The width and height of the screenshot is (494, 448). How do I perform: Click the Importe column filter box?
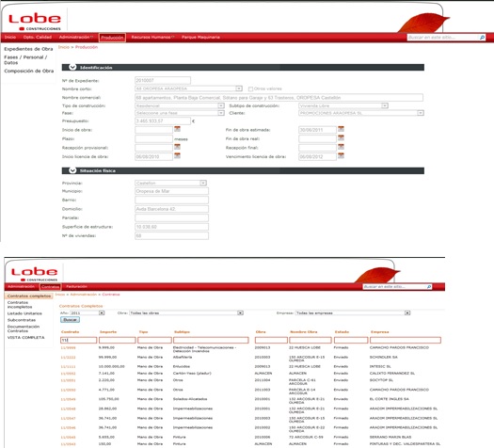point(118,341)
